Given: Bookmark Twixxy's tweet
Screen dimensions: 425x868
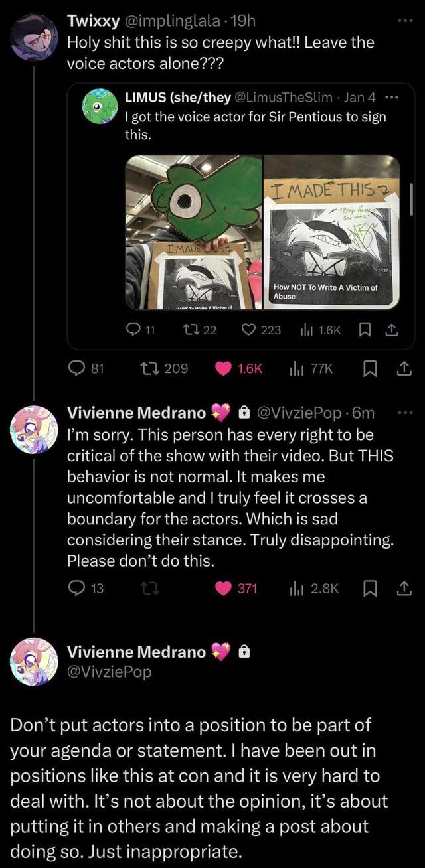Looking at the screenshot, I should [x=371, y=368].
